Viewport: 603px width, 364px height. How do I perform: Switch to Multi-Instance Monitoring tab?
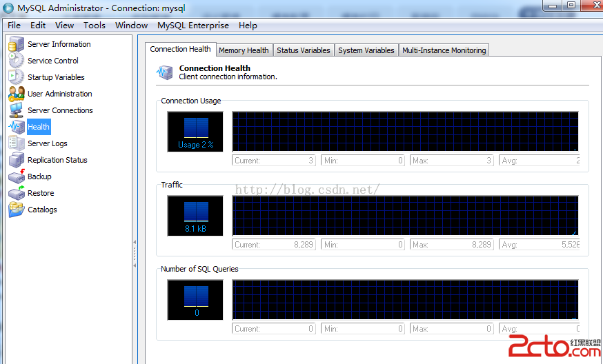coord(444,50)
